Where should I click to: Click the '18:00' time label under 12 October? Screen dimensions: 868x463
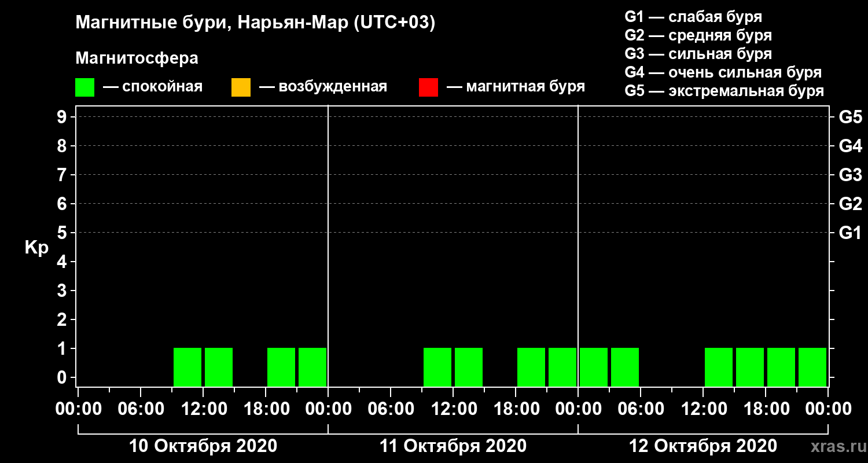[766, 409]
